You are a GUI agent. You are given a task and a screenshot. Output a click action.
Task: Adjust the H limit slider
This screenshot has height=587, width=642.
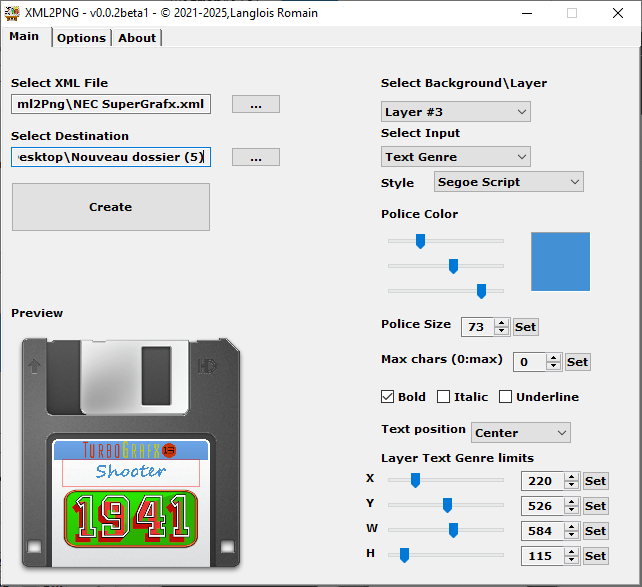405,555
